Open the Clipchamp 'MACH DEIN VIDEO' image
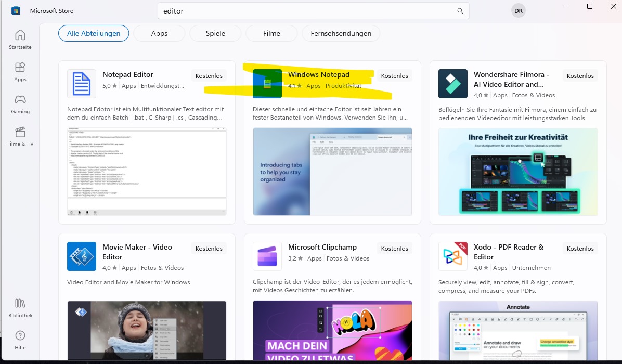622x364 pixels. [x=332, y=330]
